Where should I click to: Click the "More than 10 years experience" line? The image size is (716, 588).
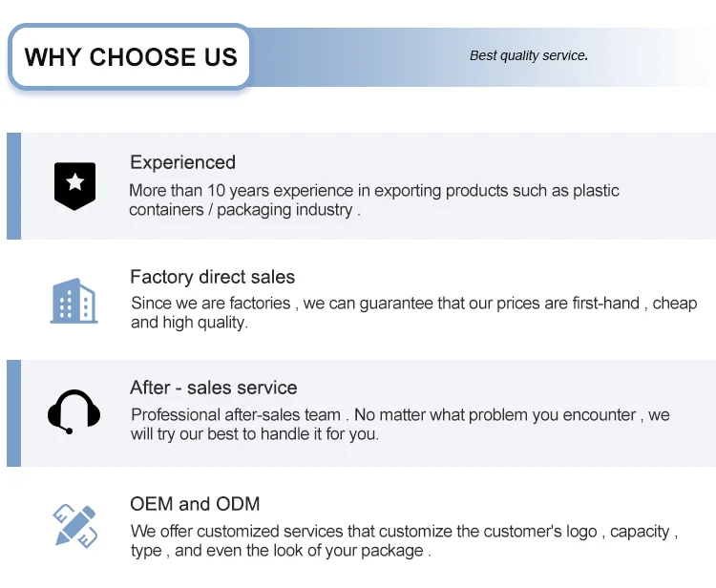pyautogui.click(x=373, y=190)
